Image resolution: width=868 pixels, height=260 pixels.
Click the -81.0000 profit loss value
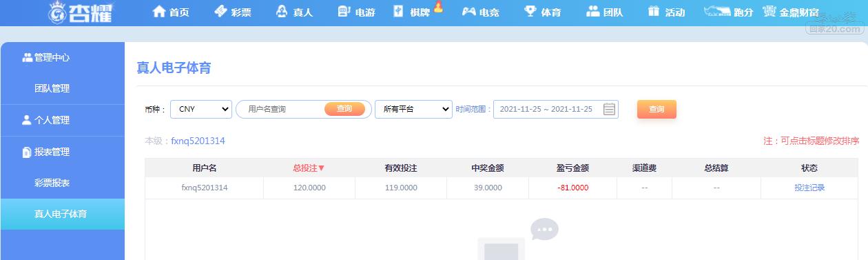coord(573,188)
